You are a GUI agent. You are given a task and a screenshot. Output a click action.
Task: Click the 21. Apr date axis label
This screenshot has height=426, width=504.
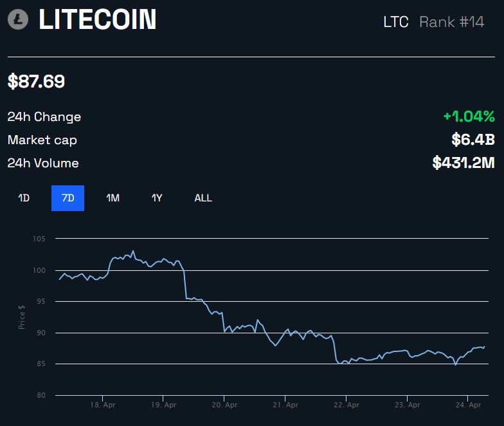[x=285, y=405]
